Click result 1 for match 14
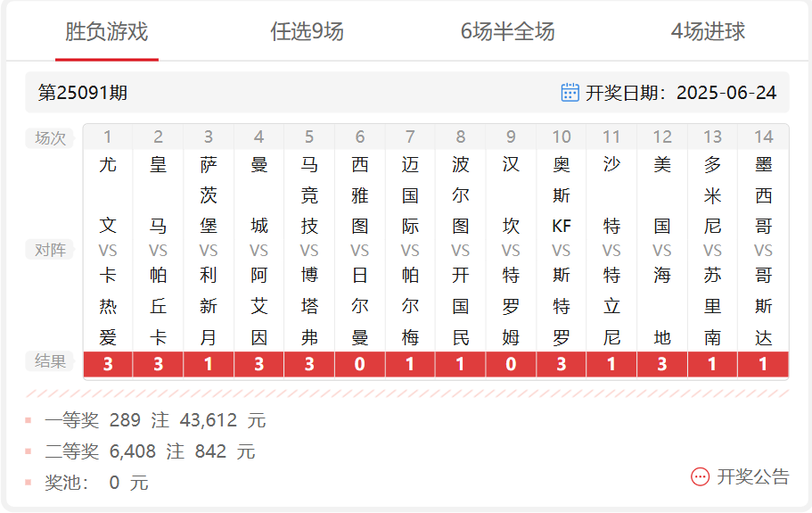The width and height of the screenshot is (812, 513). click(x=763, y=364)
